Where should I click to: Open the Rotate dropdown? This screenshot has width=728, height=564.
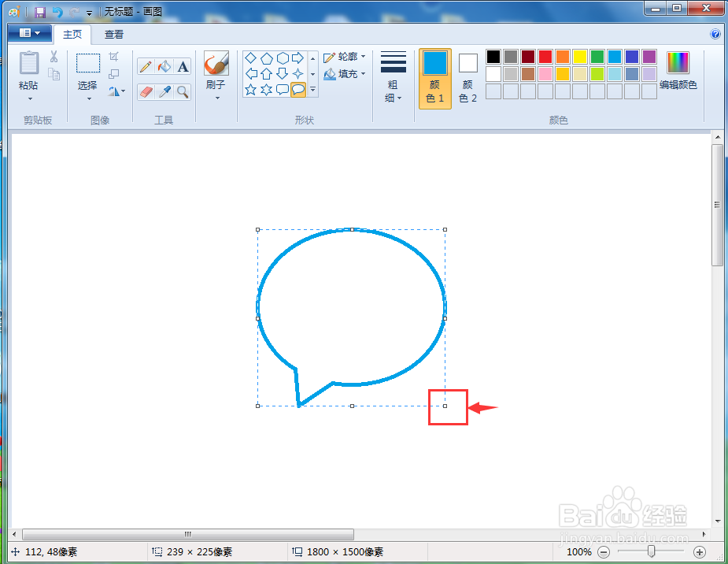tap(116, 91)
